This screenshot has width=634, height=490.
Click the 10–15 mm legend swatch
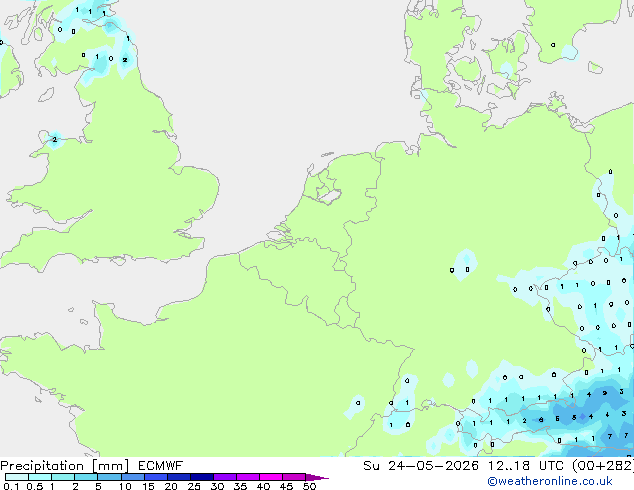click(x=132, y=477)
